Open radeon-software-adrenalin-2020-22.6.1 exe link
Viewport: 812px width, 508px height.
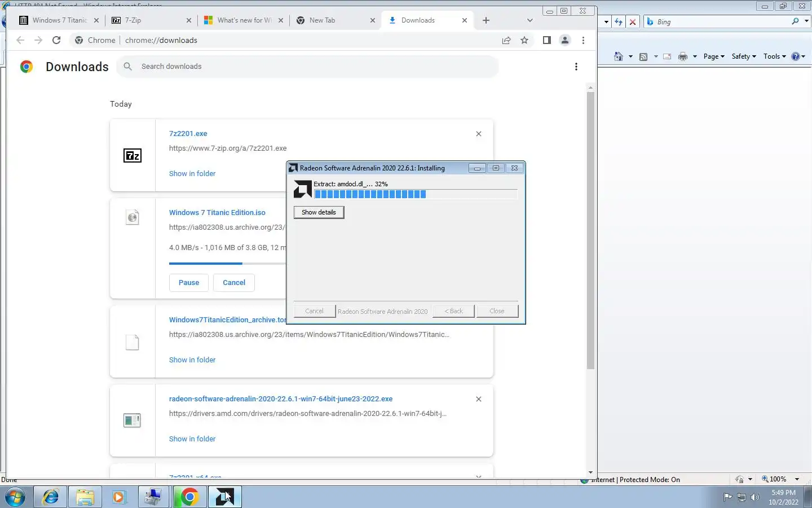[x=281, y=399]
